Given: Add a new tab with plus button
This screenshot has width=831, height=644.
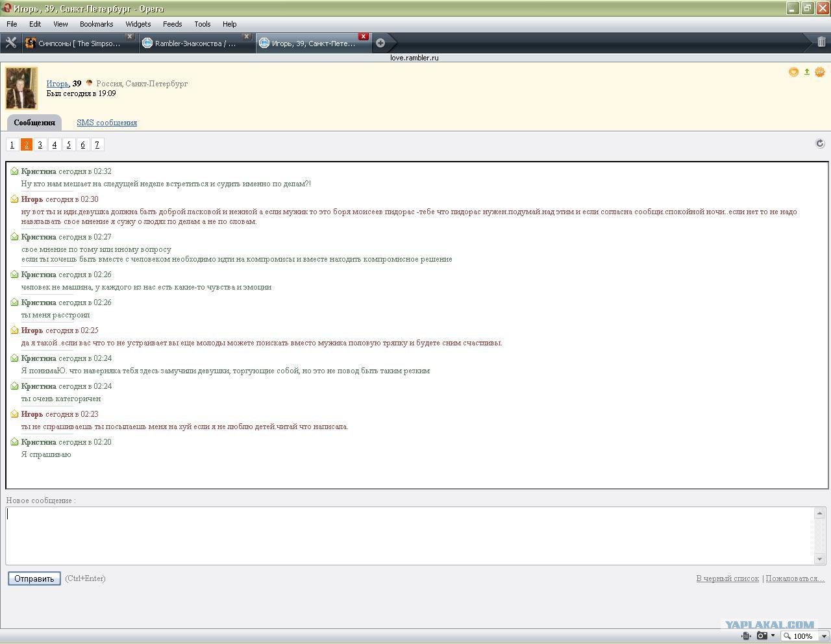Looking at the screenshot, I should (x=380, y=43).
